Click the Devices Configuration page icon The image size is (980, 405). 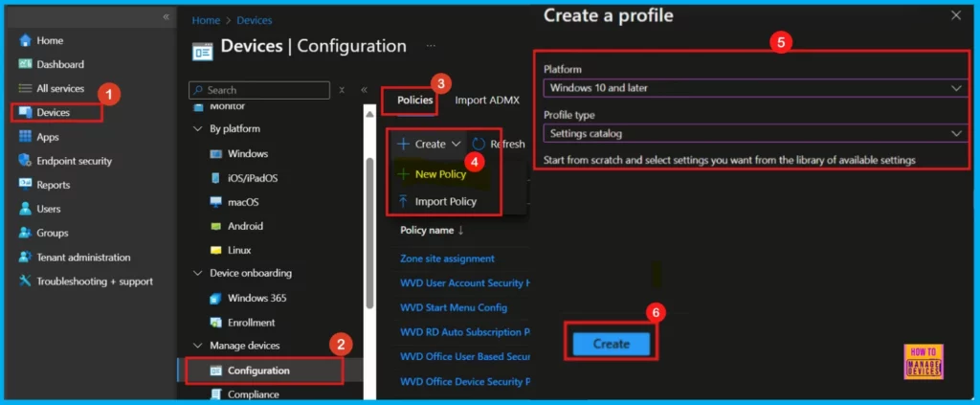[202, 52]
